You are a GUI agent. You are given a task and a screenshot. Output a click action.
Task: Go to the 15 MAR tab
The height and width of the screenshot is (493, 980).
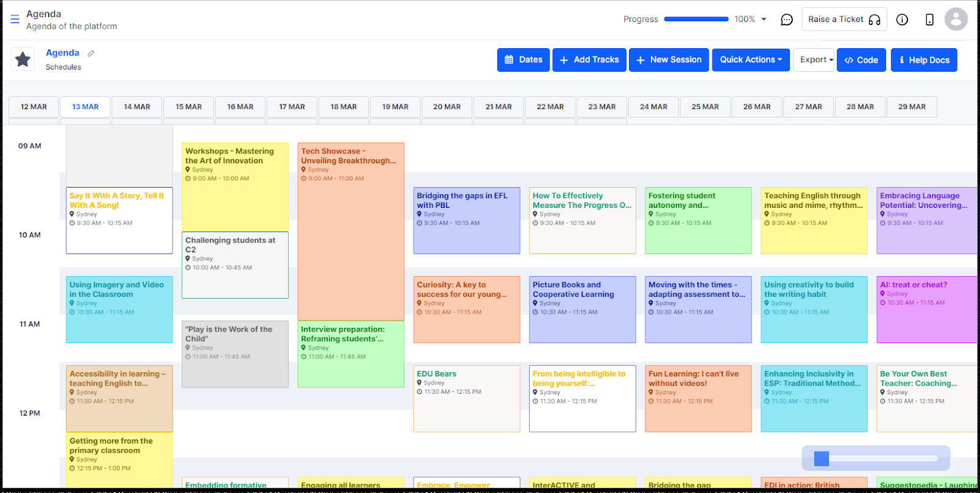point(189,107)
